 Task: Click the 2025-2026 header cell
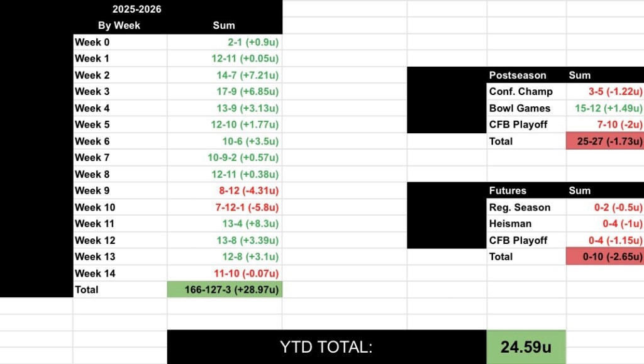point(136,9)
